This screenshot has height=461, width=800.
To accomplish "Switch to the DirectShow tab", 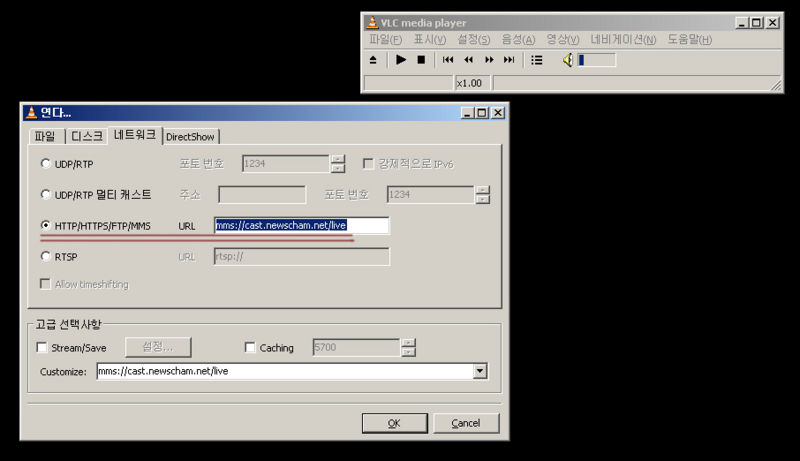I will 190,137.
